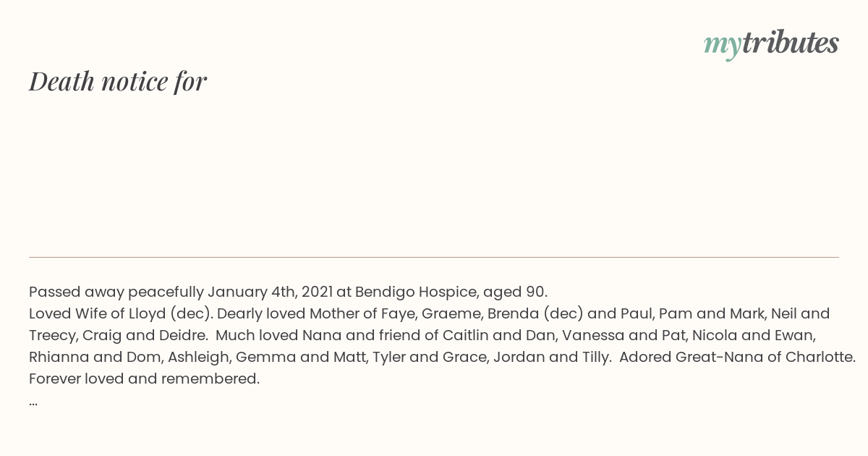Click the green "my" in the logo
This screenshot has height=456, width=868.
(723, 46)
